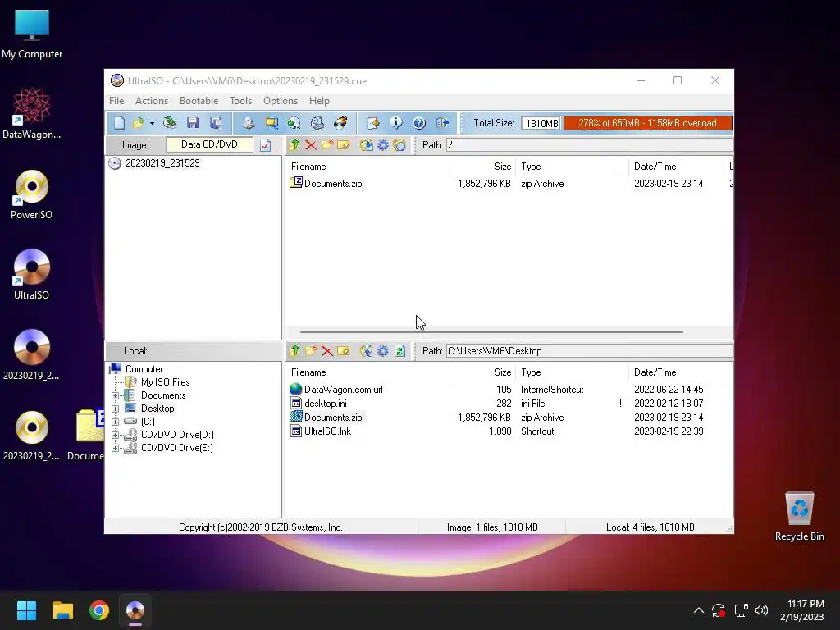
Task: Click the local pane New Folder icon
Action: (x=311, y=351)
